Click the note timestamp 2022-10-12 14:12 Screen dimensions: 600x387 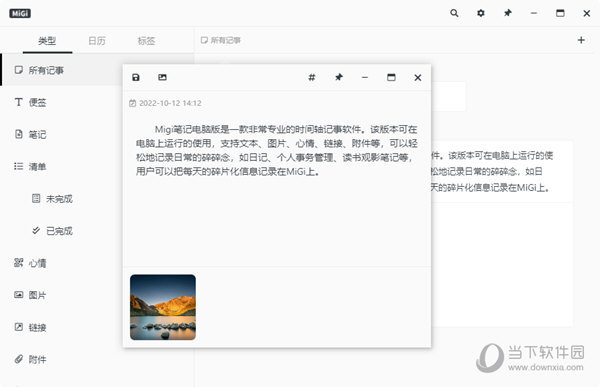point(170,103)
